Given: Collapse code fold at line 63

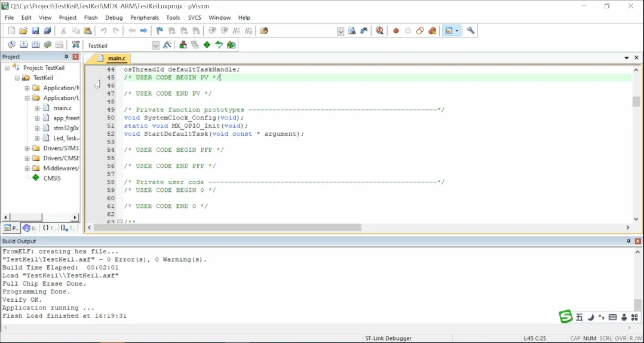Looking at the screenshot, I should [120, 222].
